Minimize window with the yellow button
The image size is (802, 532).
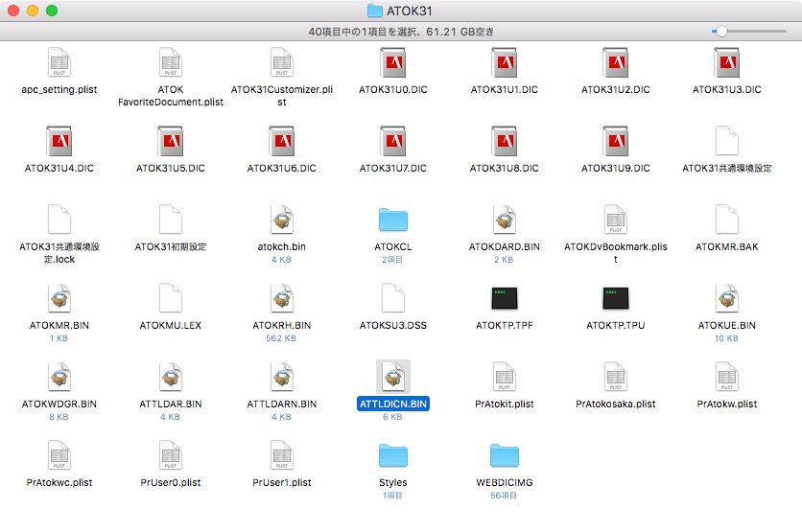tap(33, 11)
